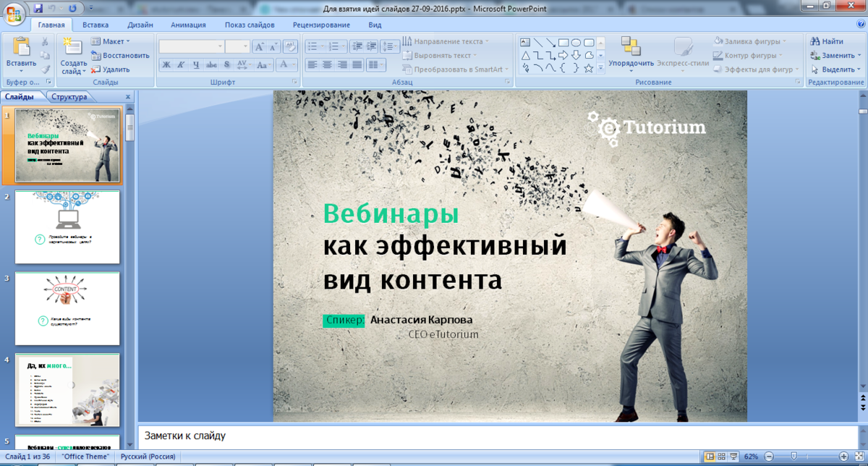868x466 pixels.
Task: Choose the down arrow shape in gallery
Action: click(576, 55)
